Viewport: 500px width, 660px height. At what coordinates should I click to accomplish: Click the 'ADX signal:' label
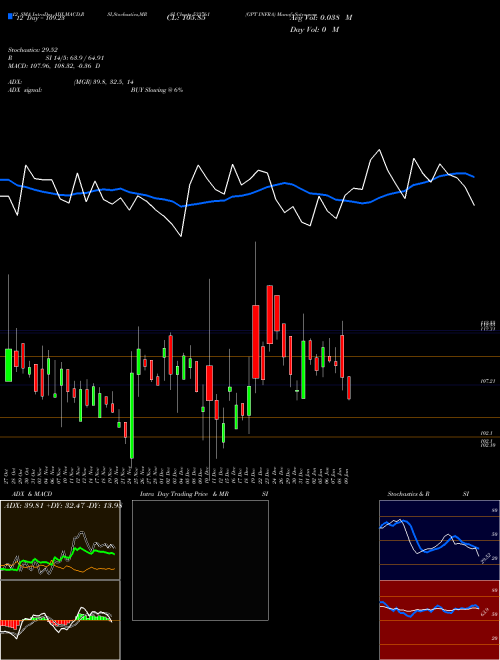[25, 90]
